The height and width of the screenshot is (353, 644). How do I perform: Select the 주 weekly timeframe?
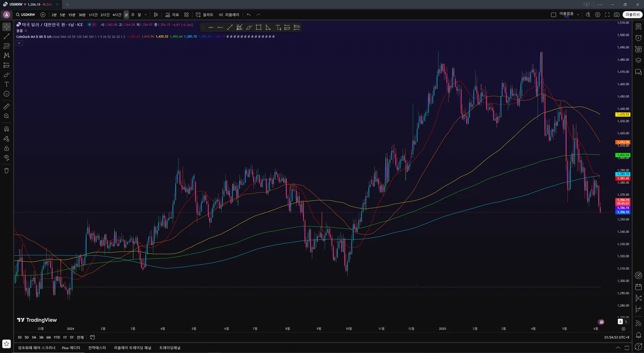133,15
